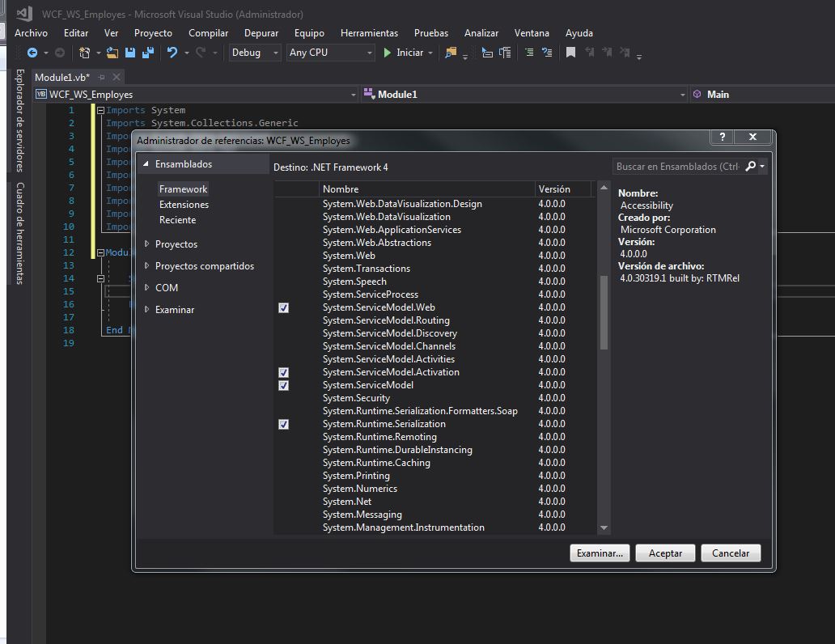Comment out the selected lines
835x644 pixels.
[529, 53]
